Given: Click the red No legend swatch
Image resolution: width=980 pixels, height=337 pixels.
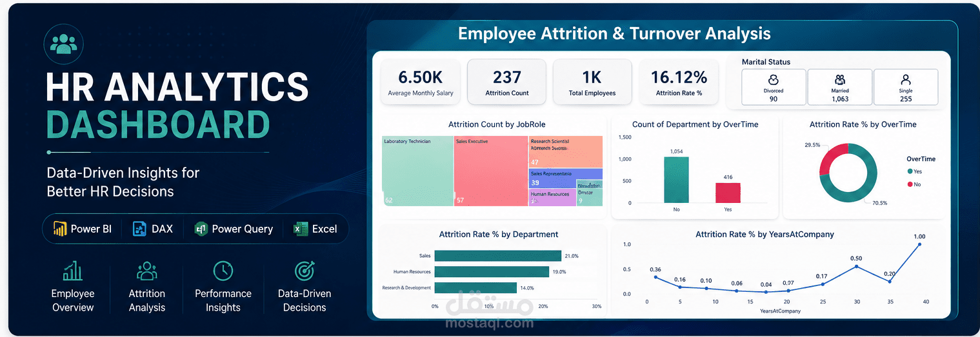Looking at the screenshot, I should [x=910, y=184].
